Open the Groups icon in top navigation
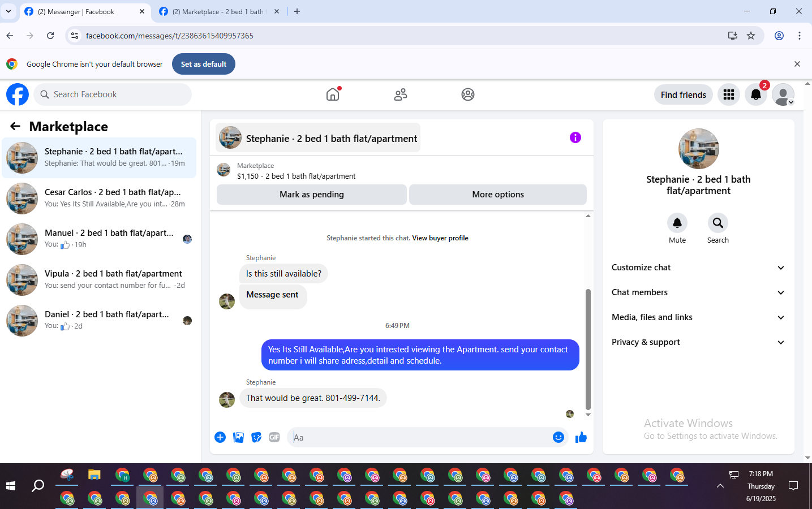This screenshot has width=812, height=509. coord(468,94)
